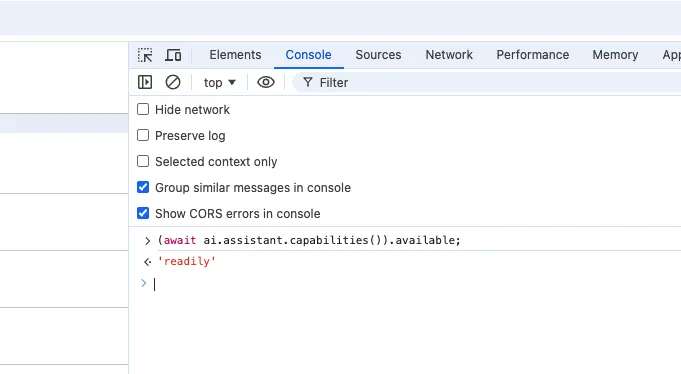This screenshot has height=374, width=681.
Task: Enable the Preserve log checkbox
Action: click(143, 135)
